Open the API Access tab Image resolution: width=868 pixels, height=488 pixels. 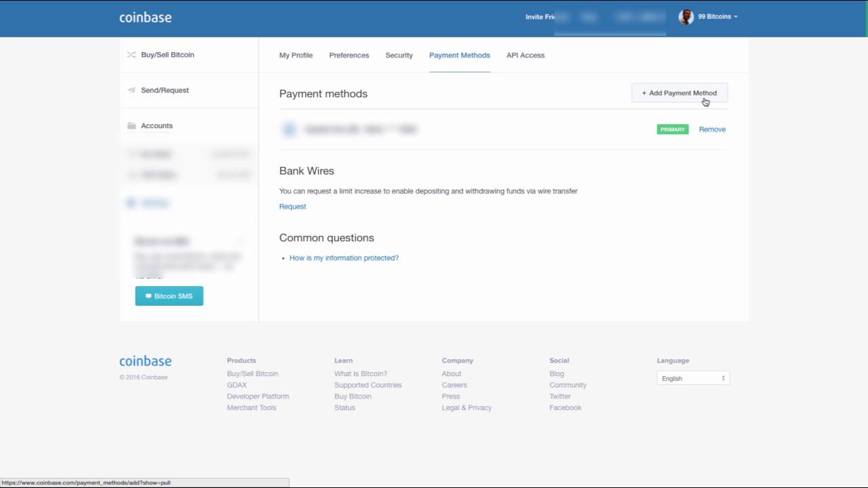[526, 56]
